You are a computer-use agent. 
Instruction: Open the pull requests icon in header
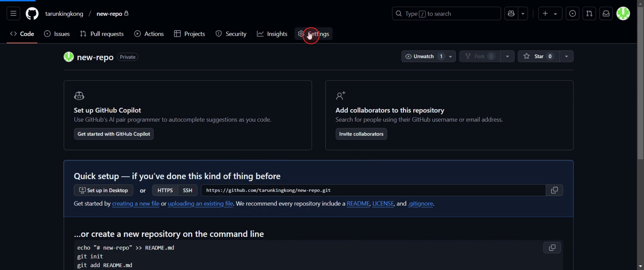click(589, 14)
